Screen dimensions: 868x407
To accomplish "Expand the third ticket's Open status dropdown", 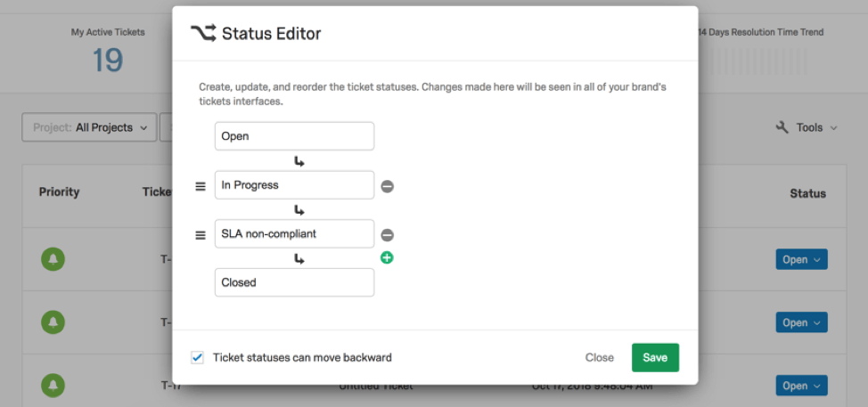I will [x=801, y=386].
